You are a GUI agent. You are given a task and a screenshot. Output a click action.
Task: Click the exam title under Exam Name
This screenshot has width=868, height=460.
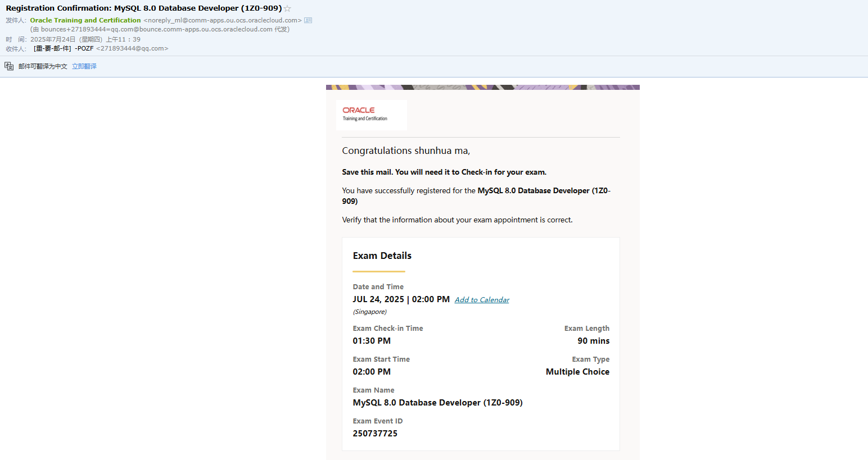pos(438,403)
